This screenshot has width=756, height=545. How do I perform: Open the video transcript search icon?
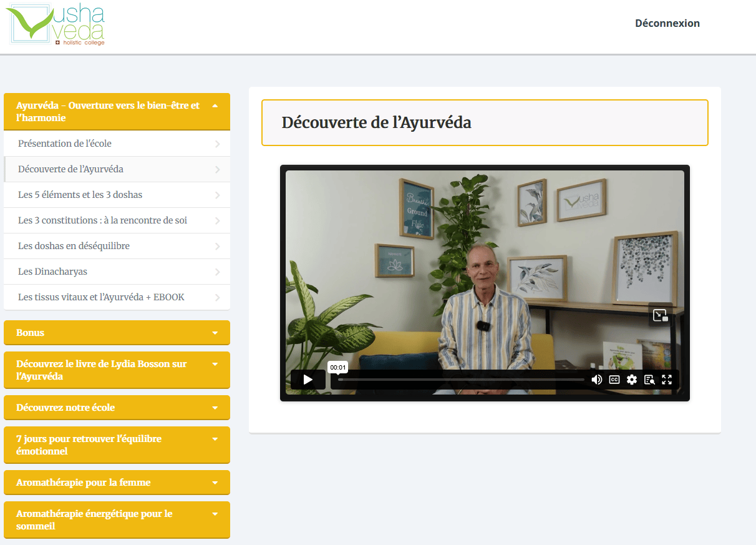tap(649, 380)
